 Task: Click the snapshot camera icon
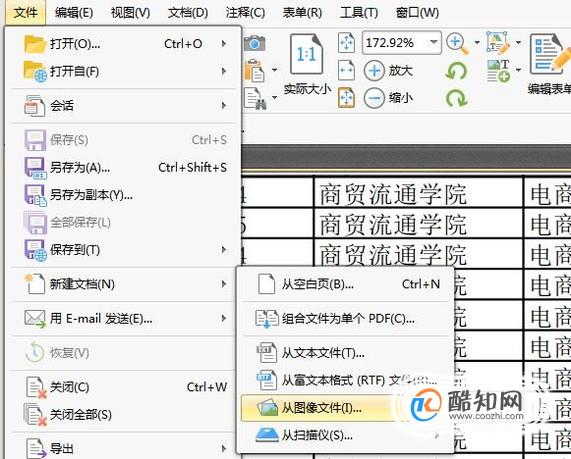point(255,43)
